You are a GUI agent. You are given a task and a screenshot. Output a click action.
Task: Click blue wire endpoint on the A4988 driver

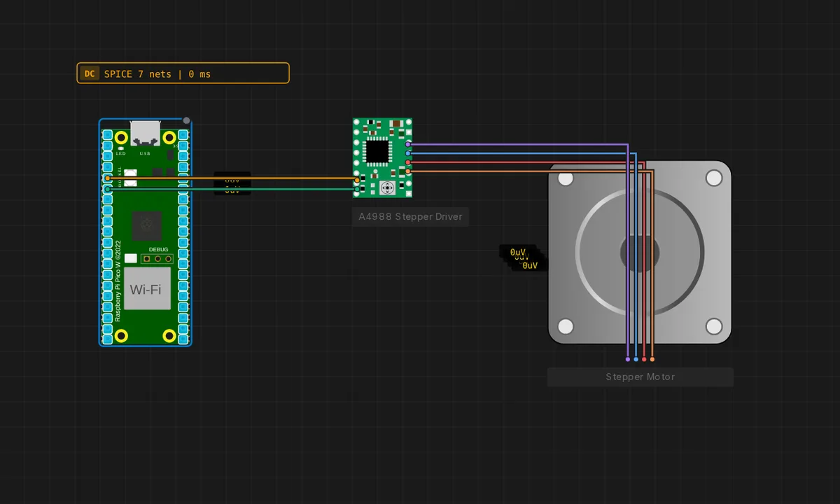point(408,153)
